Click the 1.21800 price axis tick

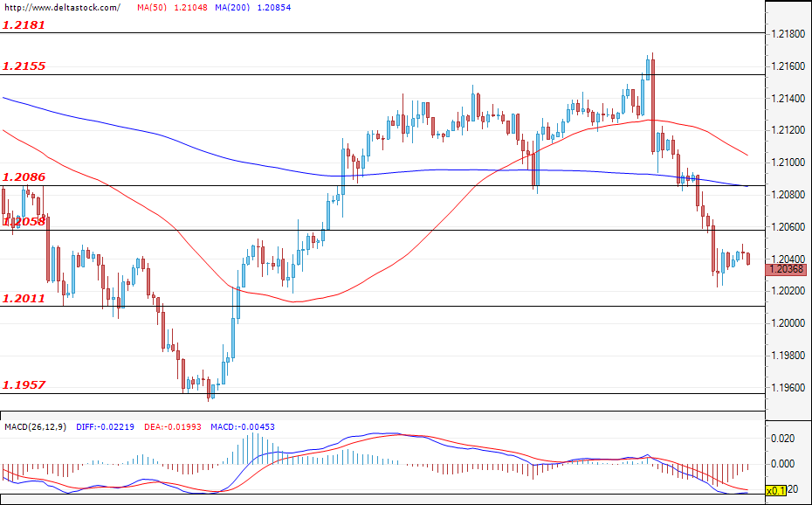788,34
